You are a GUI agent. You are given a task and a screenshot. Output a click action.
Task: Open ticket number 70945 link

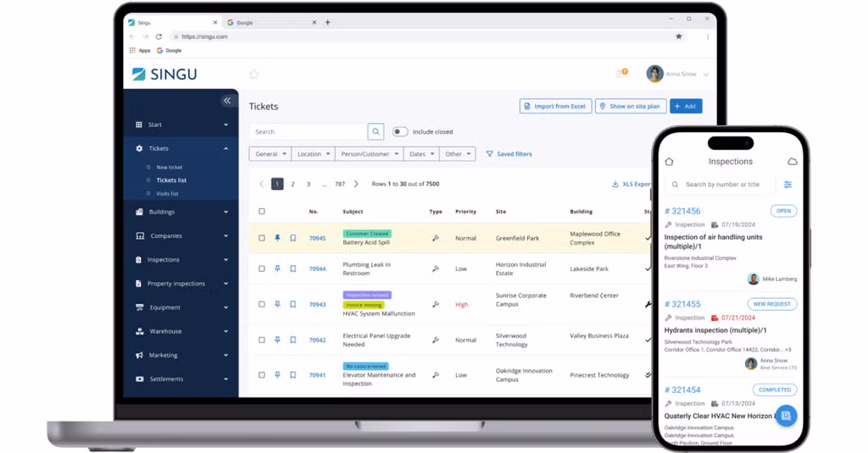pos(317,239)
